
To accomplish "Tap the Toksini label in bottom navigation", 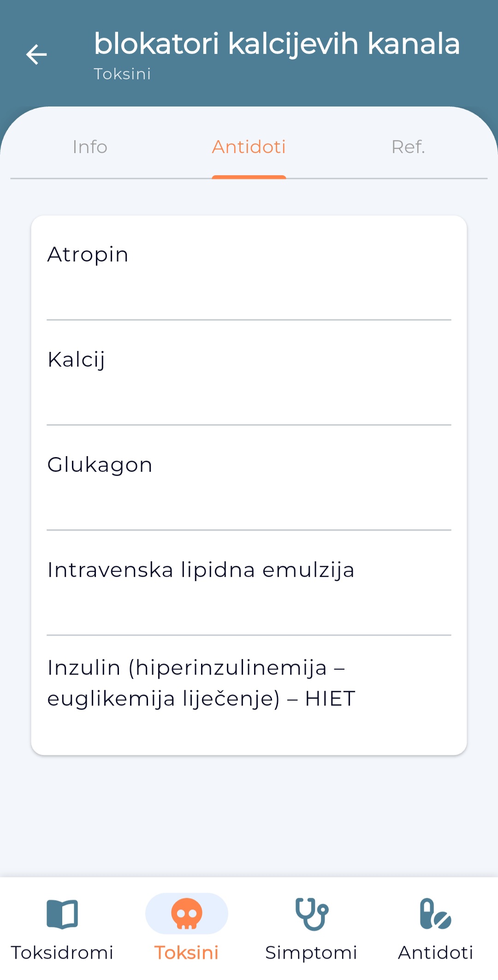I will tap(187, 953).
